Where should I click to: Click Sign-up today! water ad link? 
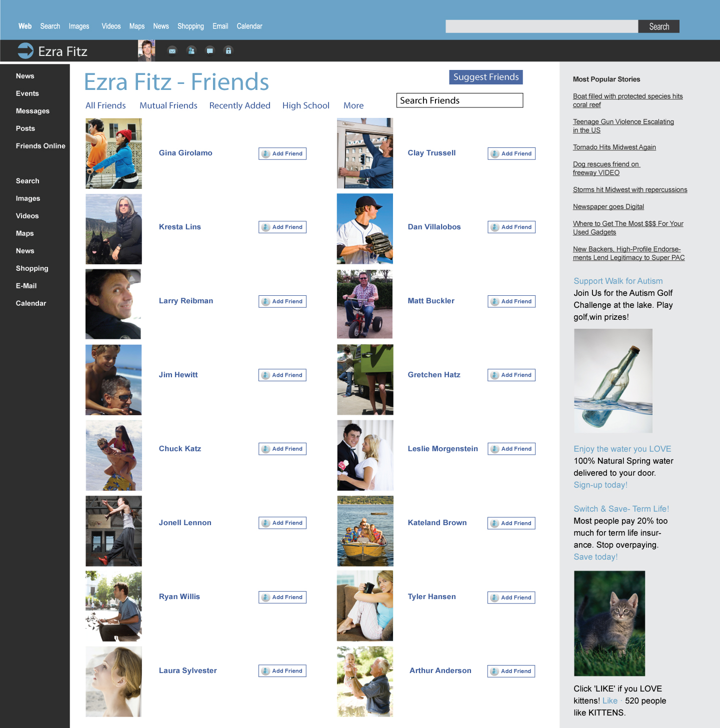click(600, 485)
